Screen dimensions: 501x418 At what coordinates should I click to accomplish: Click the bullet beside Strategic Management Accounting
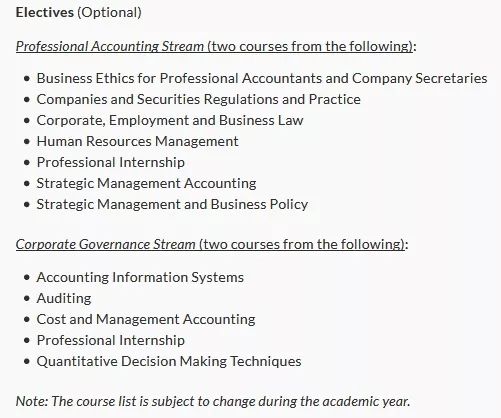click(x=27, y=183)
